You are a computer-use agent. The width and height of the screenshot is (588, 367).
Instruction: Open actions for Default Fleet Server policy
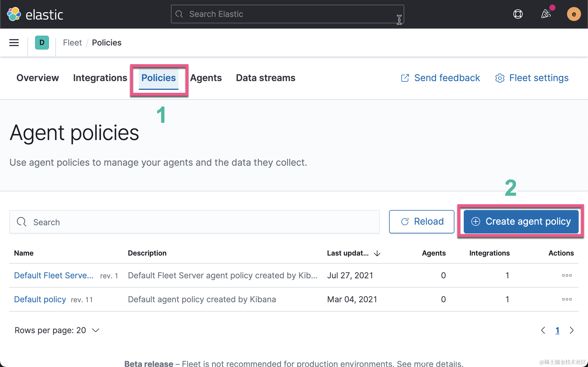coord(567,275)
